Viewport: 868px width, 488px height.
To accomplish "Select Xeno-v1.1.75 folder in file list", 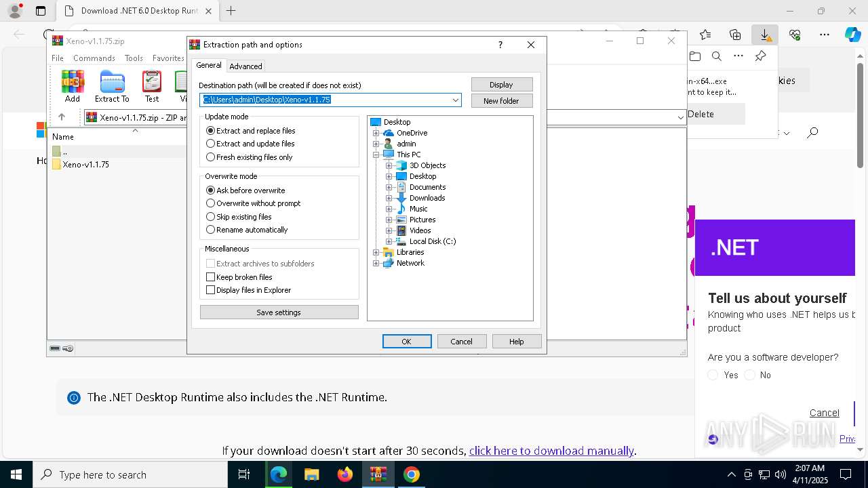I will point(85,165).
